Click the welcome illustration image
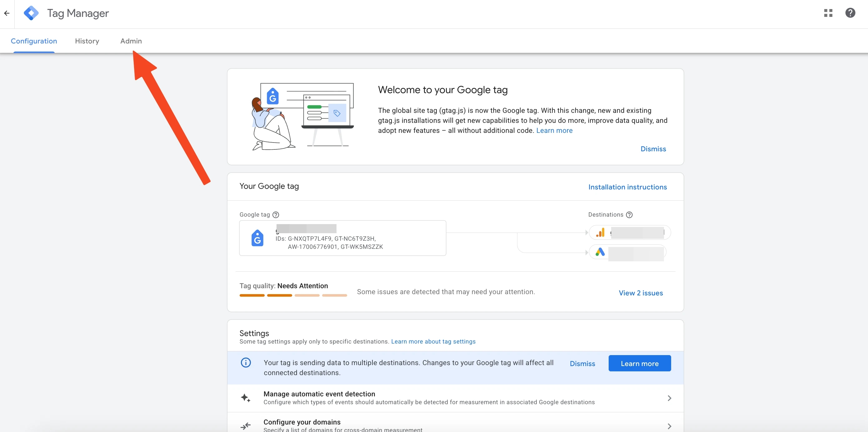The width and height of the screenshot is (868, 432). 302,117
